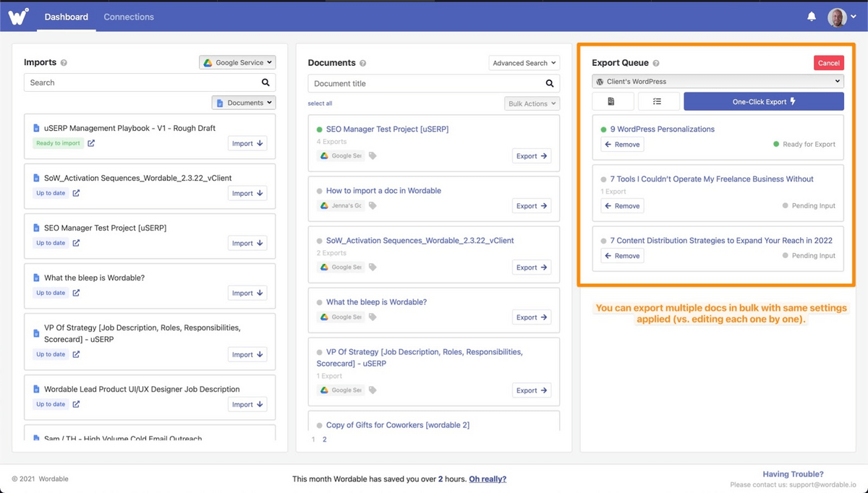The height and width of the screenshot is (493, 868).
Task: Open the notifications bell
Action: point(812,17)
